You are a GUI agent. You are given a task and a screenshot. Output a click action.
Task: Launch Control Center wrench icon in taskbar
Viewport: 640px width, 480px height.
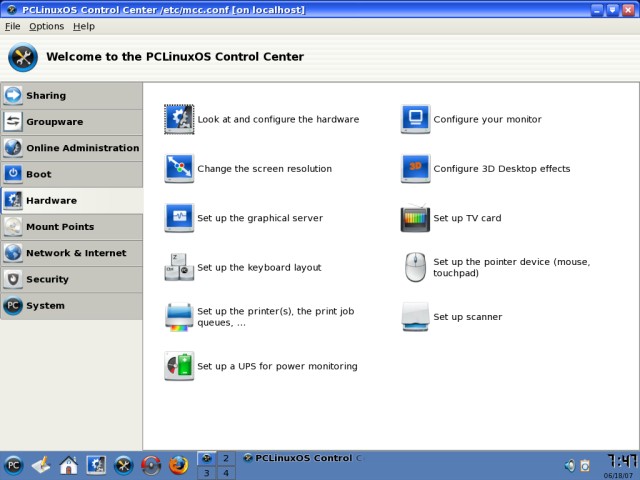(124, 465)
